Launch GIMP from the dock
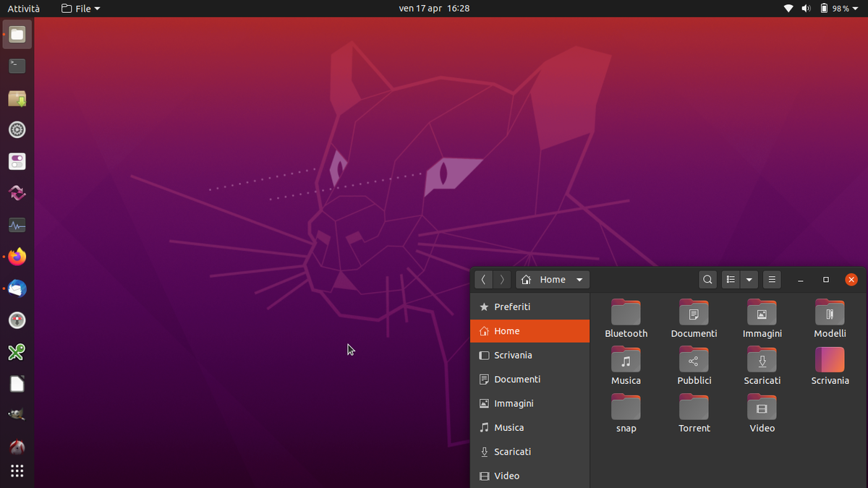The height and width of the screenshot is (488, 868). (17, 416)
